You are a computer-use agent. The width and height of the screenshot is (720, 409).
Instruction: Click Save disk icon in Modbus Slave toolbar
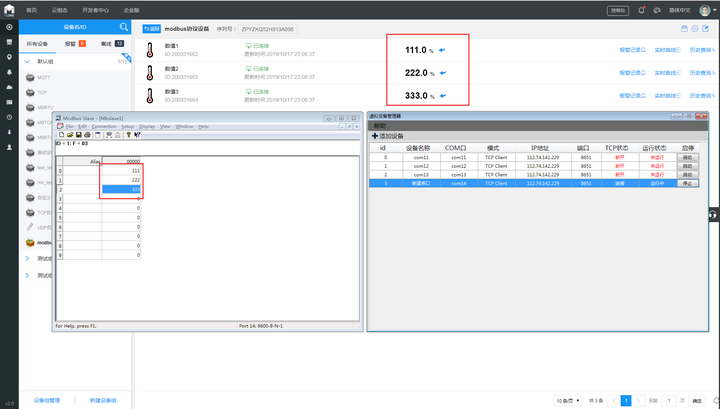[79, 135]
